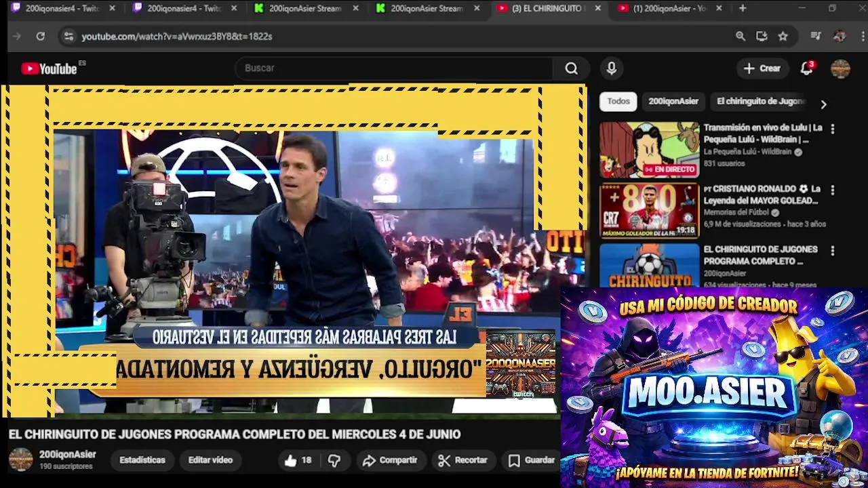Viewport: 868px width, 488px height.
Task: Click Guardar to save video
Action: [x=532, y=460]
